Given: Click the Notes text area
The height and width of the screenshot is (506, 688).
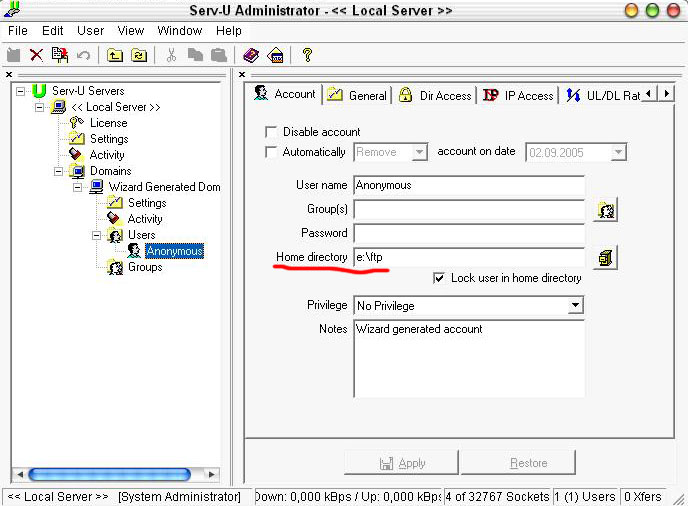Looking at the screenshot, I should coord(469,359).
